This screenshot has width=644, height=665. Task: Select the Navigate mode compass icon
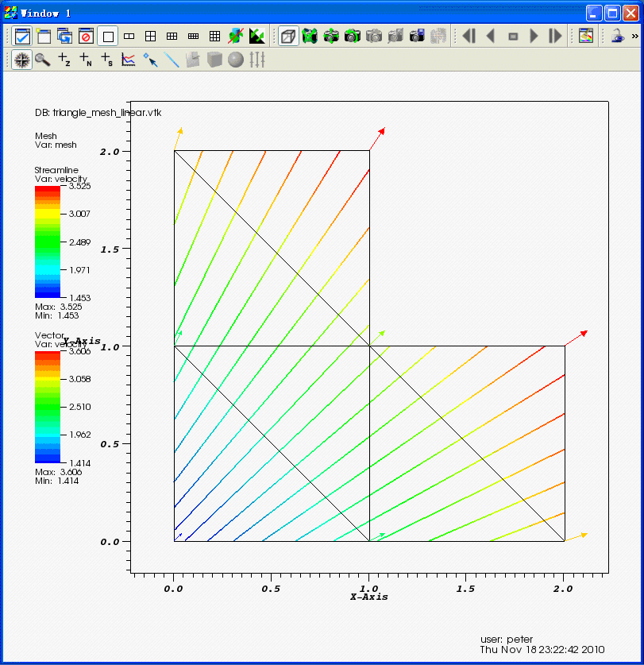pyautogui.click(x=21, y=60)
